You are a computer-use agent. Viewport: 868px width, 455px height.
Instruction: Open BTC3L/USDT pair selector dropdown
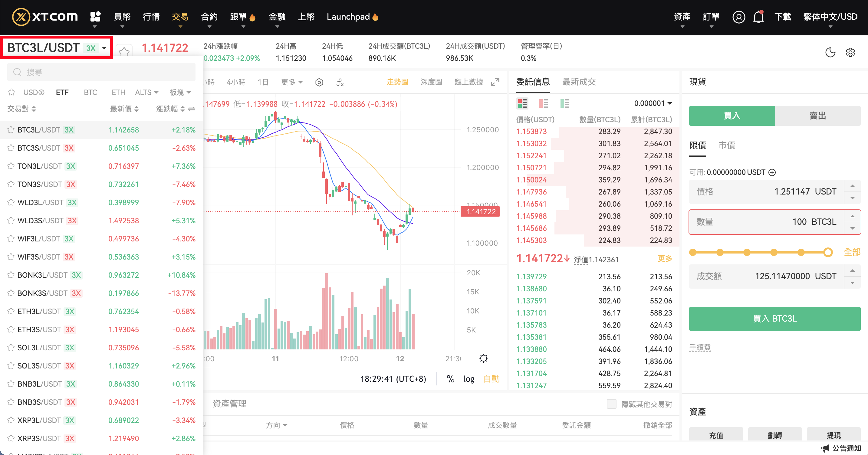[x=57, y=48]
